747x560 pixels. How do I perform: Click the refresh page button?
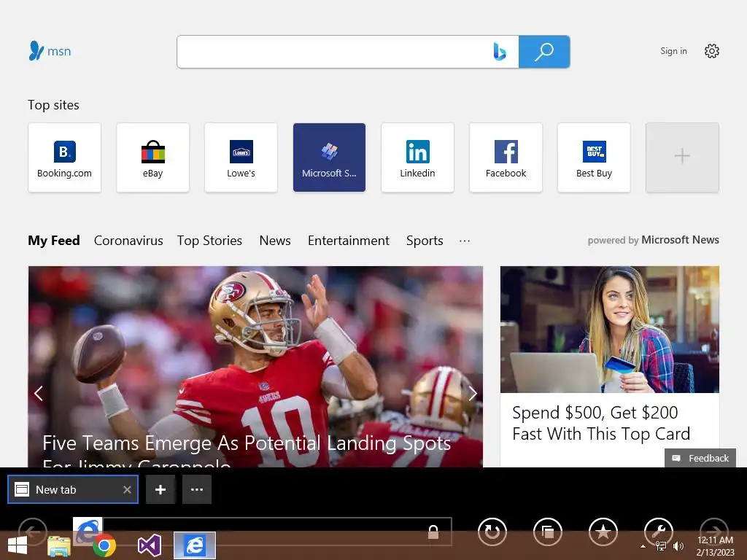coord(492,532)
